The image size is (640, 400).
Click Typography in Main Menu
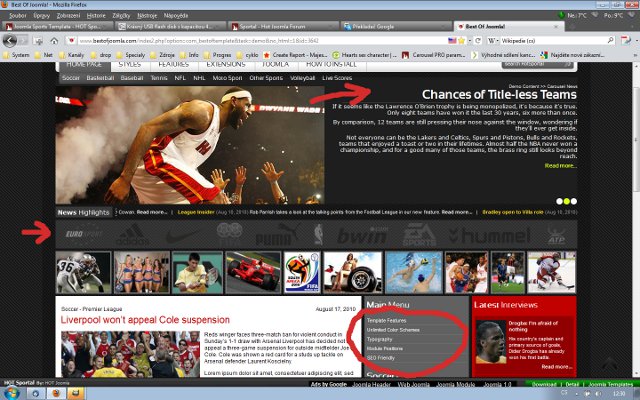[x=380, y=340]
